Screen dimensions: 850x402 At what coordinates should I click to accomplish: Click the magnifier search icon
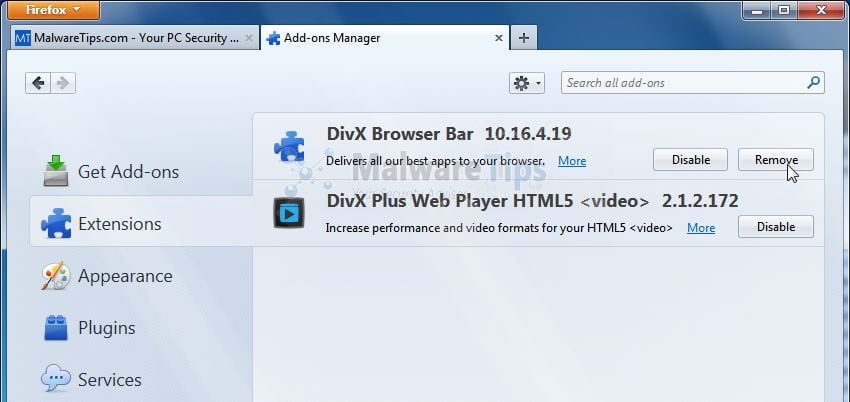(813, 83)
